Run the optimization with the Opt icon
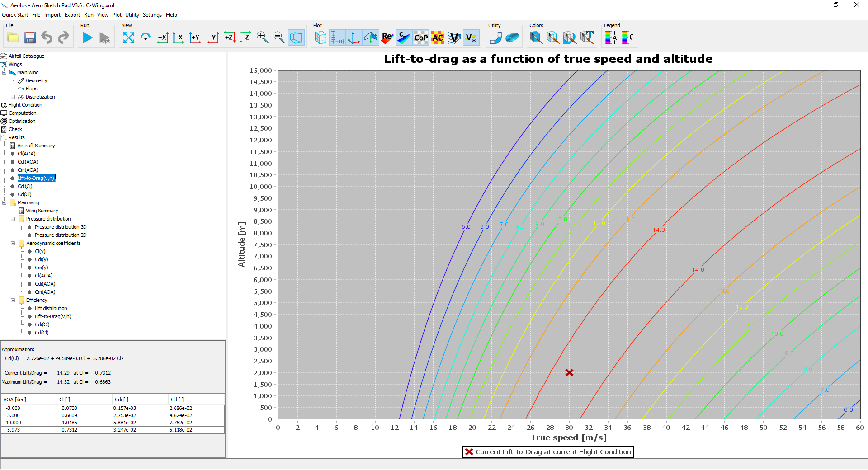 tap(104, 38)
